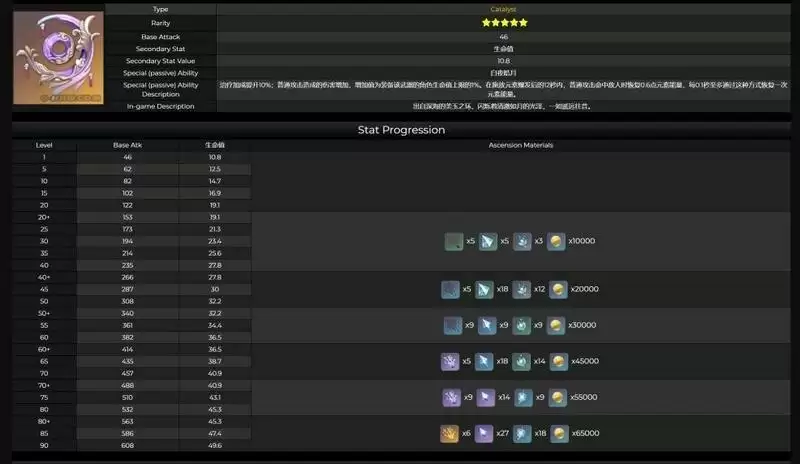Click the Mora coin icon beside x10000

(x=556, y=241)
